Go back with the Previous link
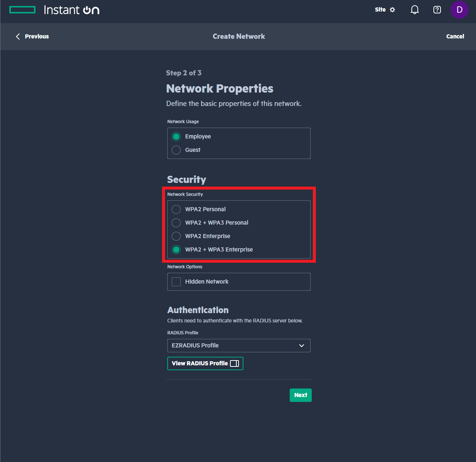Viewport: 476px width, 462px height. click(x=37, y=36)
